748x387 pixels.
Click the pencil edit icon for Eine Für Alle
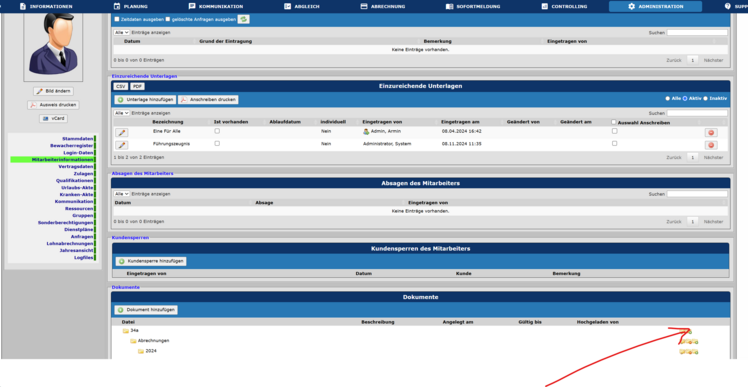[122, 133]
